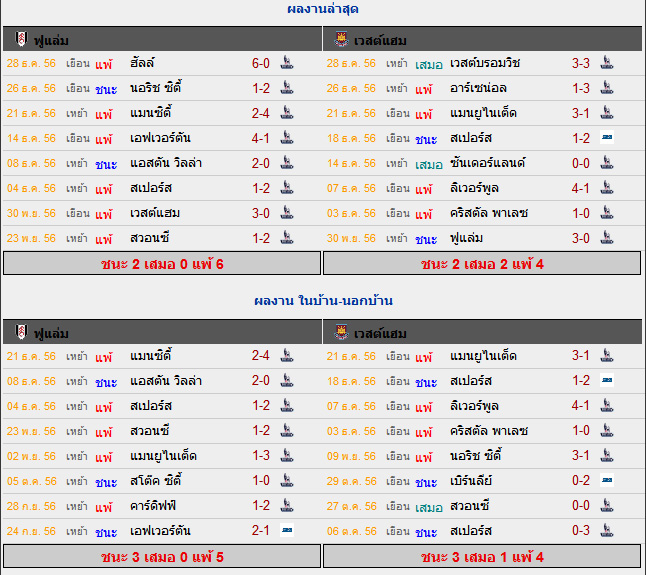This screenshot has width=646, height=575.
Task: Open the league icon on the นอริช ซิตี้ 3-1 row
Action: coord(607,456)
